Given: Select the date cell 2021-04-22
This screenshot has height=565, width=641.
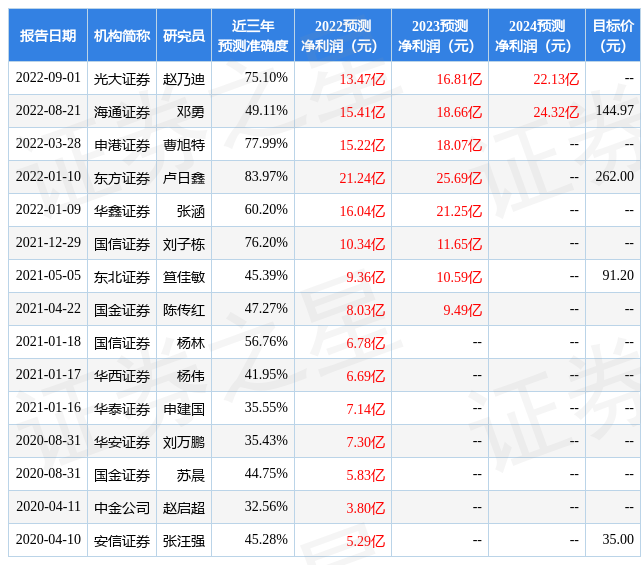Looking at the screenshot, I should click(x=48, y=309).
